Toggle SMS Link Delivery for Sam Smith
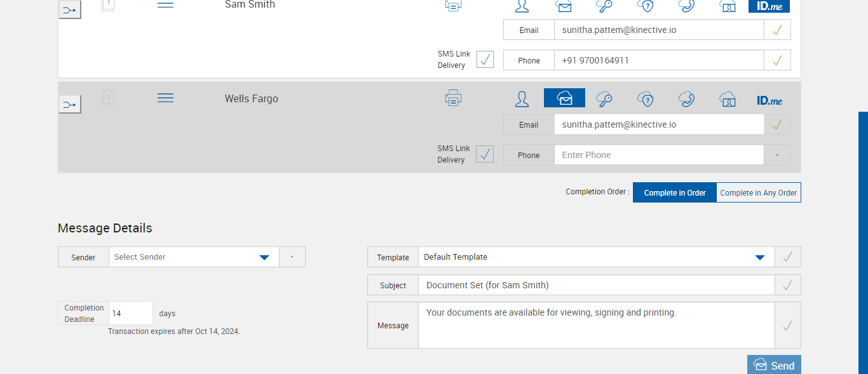 tap(485, 60)
